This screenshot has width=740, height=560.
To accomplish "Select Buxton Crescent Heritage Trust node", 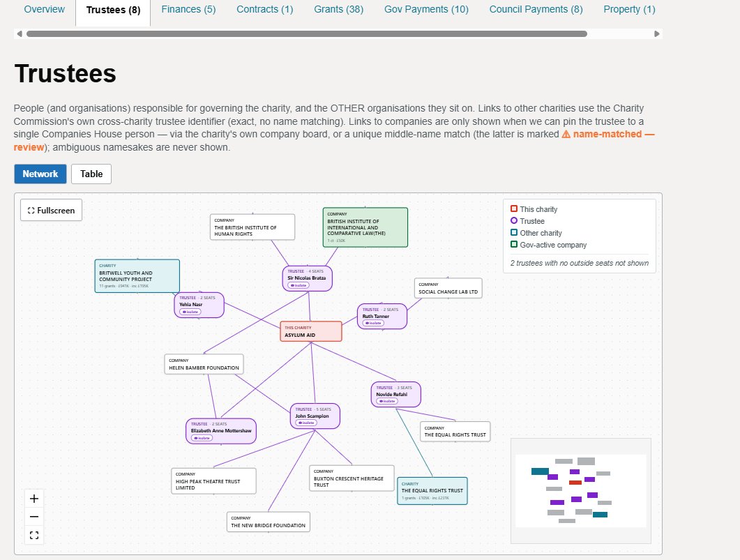I will point(352,478).
